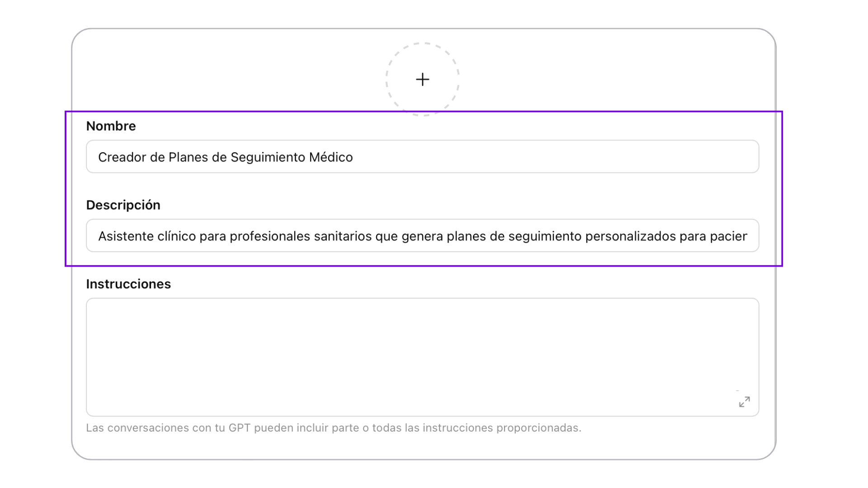This screenshot has width=868, height=488.
Task: Click the helper text below Instrucciones
Action: pyautogui.click(x=334, y=428)
